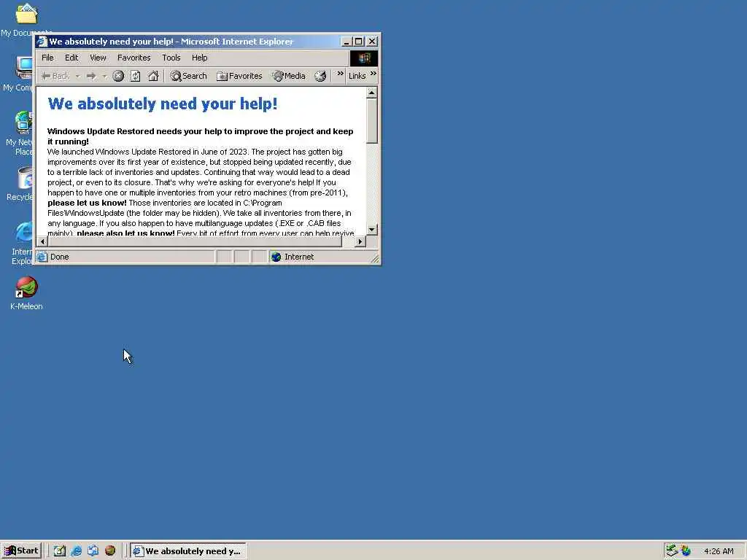
Task: Select the My Computer desktop icon
Action: pos(19,74)
